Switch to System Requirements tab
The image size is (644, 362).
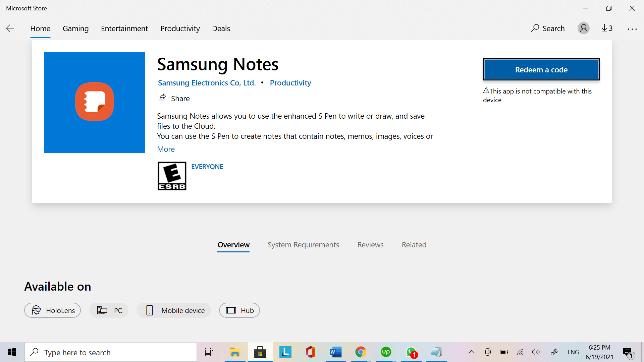(x=303, y=245)
